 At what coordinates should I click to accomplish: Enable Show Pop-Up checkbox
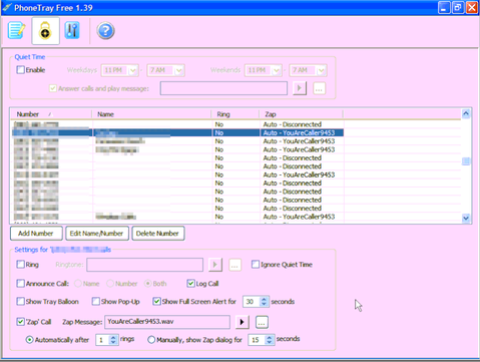pos(96,302)
